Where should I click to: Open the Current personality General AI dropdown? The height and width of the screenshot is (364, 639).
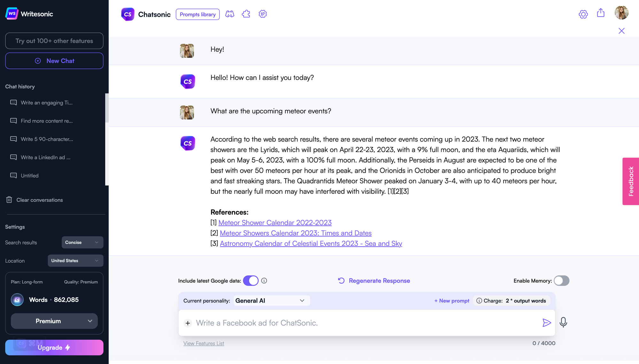tap(271, 300)
